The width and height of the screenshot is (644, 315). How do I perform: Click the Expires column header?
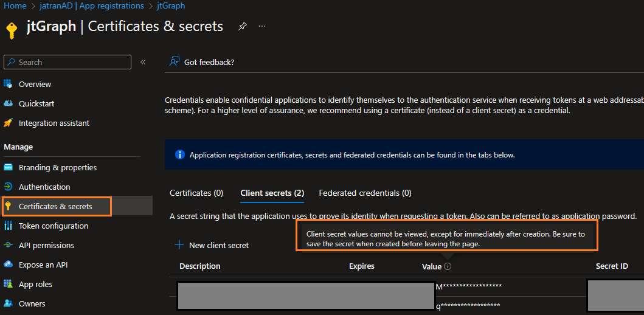pos(362,266)
